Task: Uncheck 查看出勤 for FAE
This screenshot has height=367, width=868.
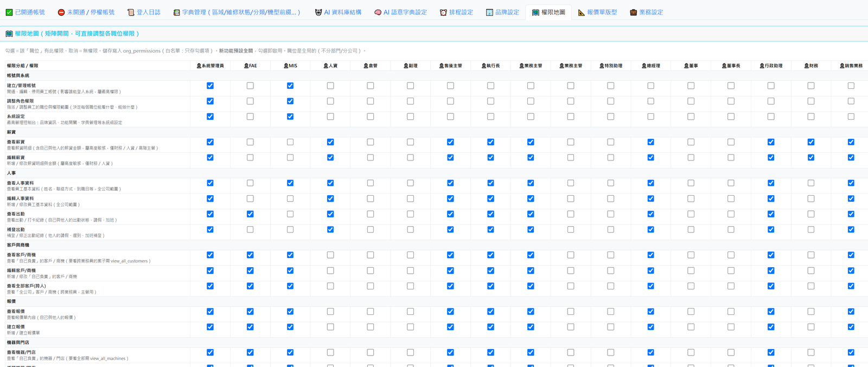Action: tap(250, 214)
